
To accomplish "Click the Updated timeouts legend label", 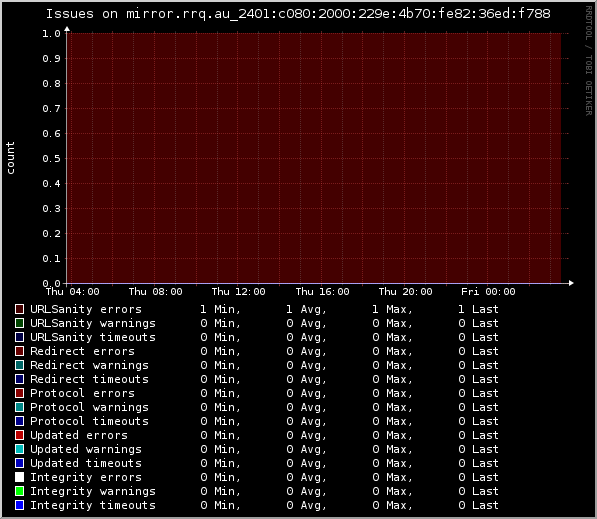I will click(x=86, y=463).
